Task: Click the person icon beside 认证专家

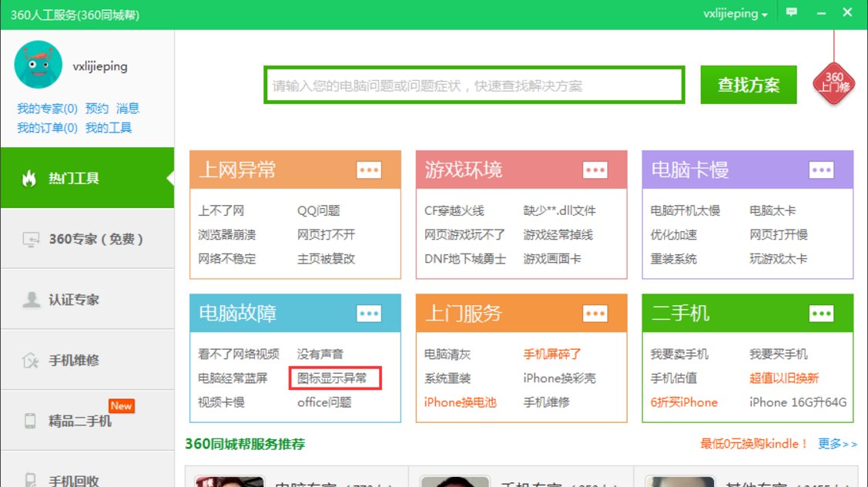Action: (32, 300)
